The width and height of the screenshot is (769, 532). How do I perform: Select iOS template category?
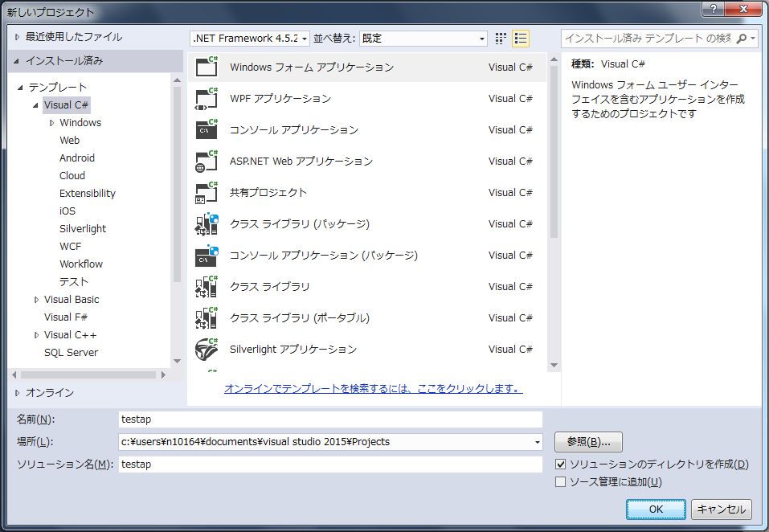67,211
